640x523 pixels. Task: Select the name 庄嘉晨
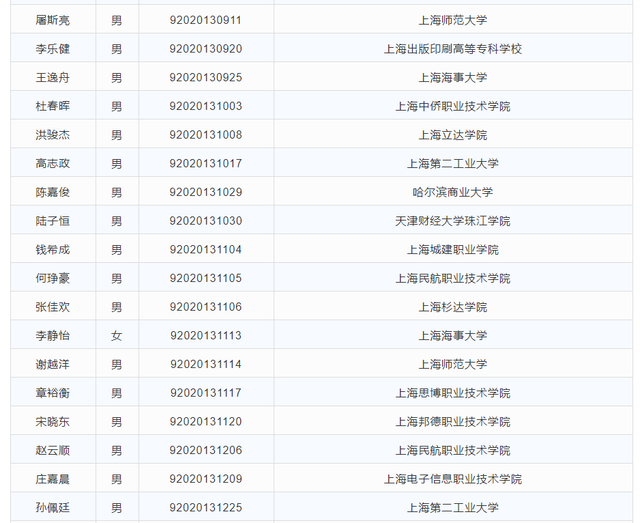coord(53,479)
